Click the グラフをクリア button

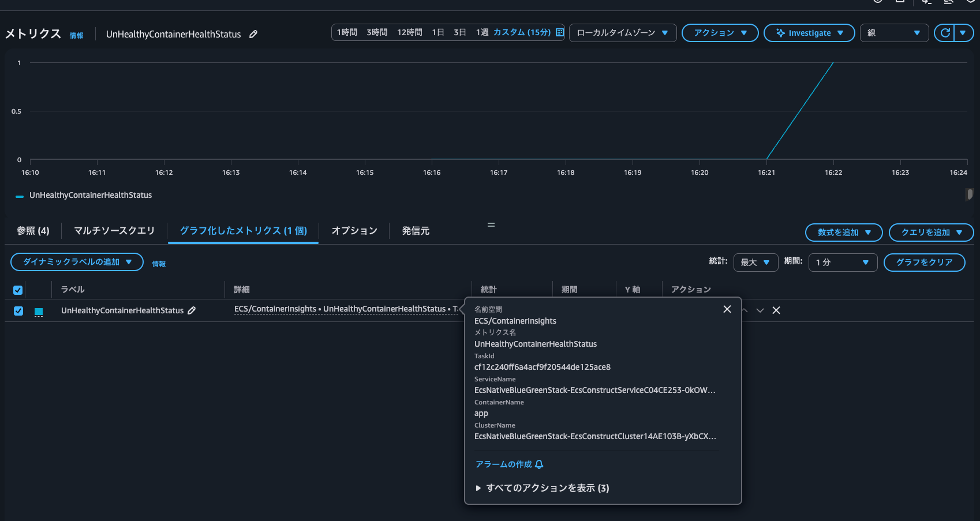pos(923,263)
